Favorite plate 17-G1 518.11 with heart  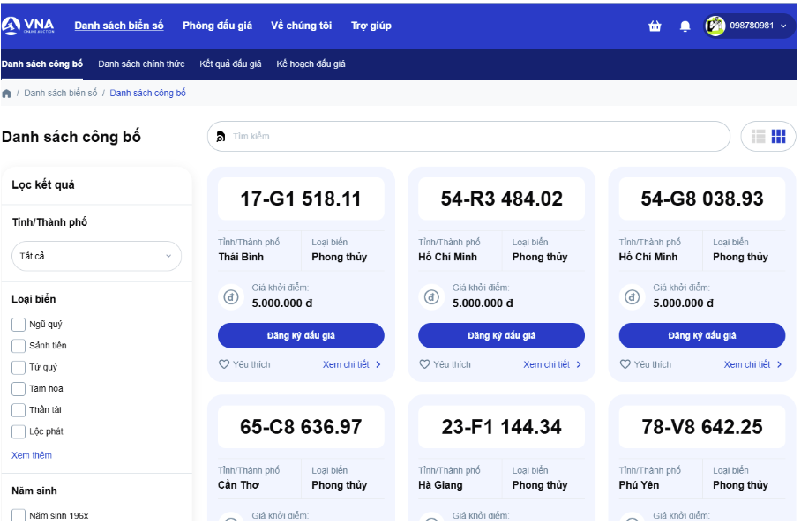[224, 364]
